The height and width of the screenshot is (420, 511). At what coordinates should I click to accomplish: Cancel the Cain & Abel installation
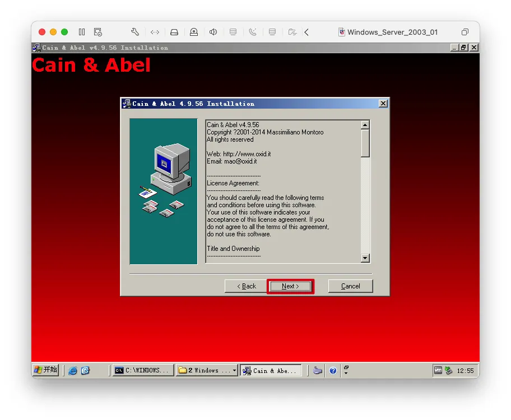coord(350,286)
